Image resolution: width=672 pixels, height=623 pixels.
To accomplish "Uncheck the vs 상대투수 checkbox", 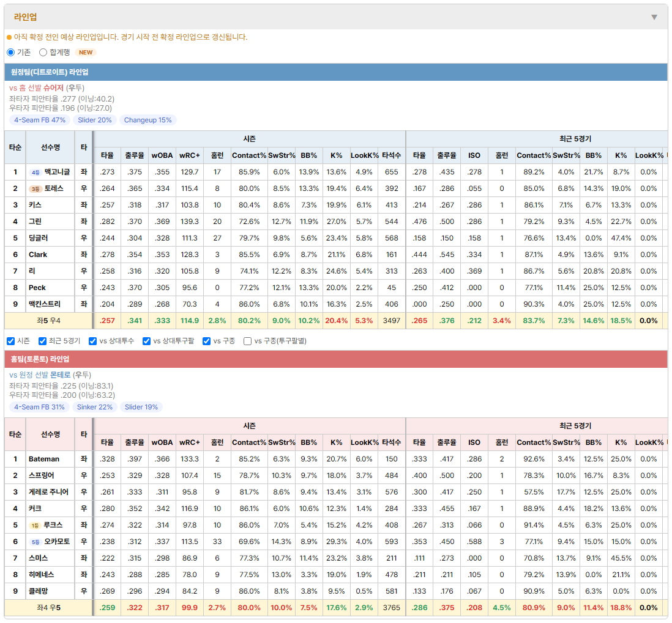I will tap(92, 341).
